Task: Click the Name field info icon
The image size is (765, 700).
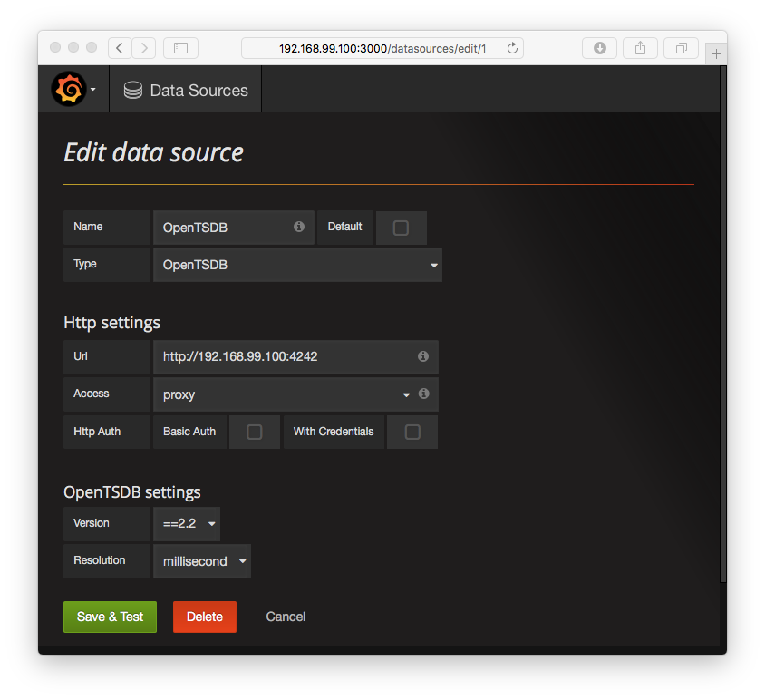Action: click(x=299, y=227)
